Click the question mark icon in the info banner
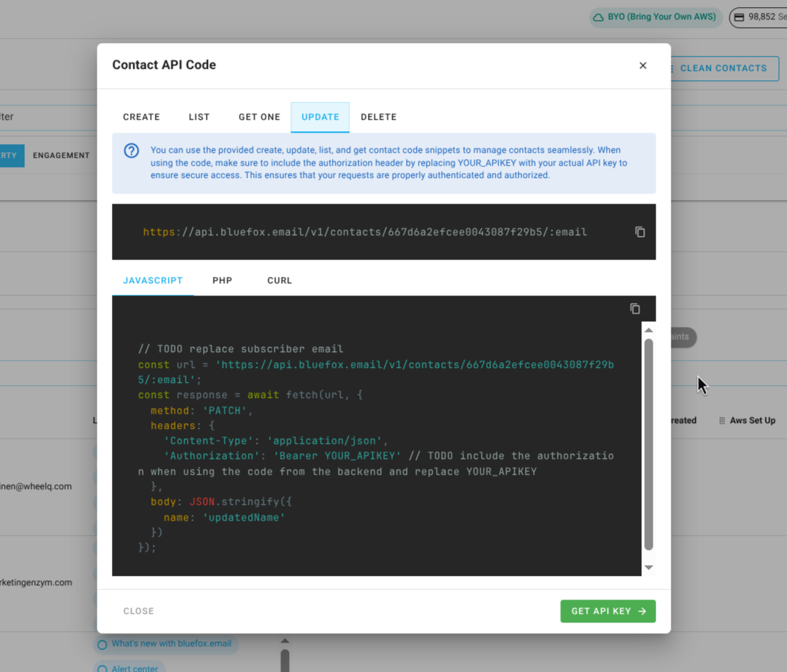Screen dimensions: 787x672 click(130, 151)
